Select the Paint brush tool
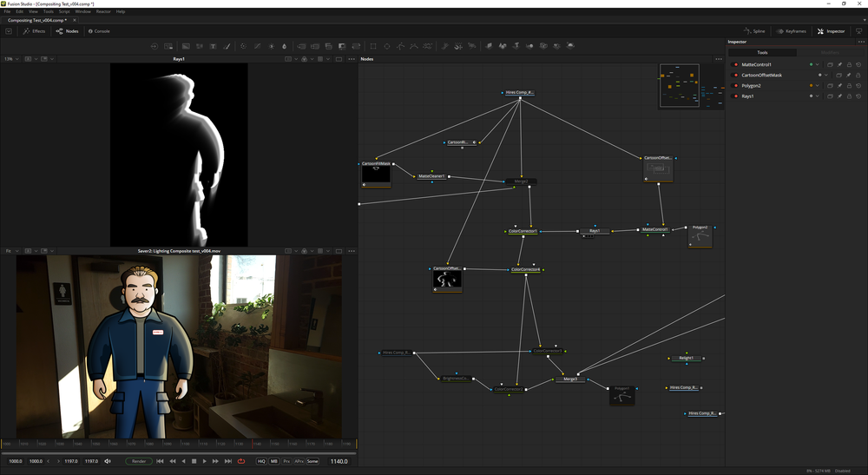Image resolution: width=868 pixels, height=475 pixels. [x=227, y=46]
